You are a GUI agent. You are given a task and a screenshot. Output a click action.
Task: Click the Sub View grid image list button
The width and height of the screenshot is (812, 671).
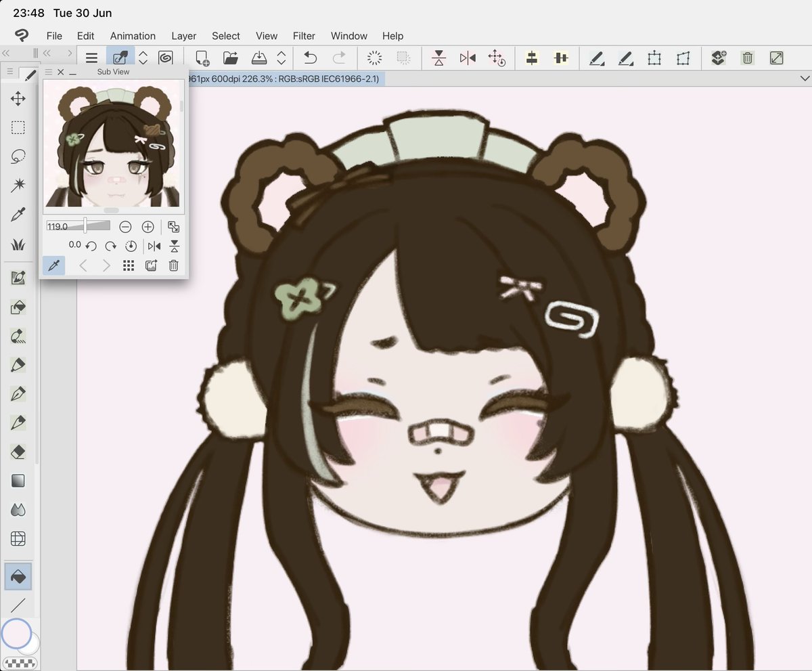pos(129,265)
